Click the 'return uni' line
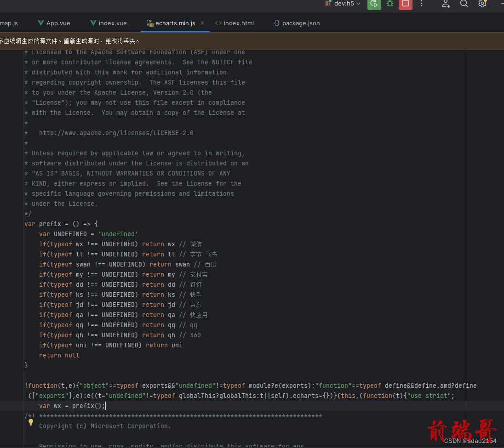This screenshot has width=504, height=448. (110, 345)
